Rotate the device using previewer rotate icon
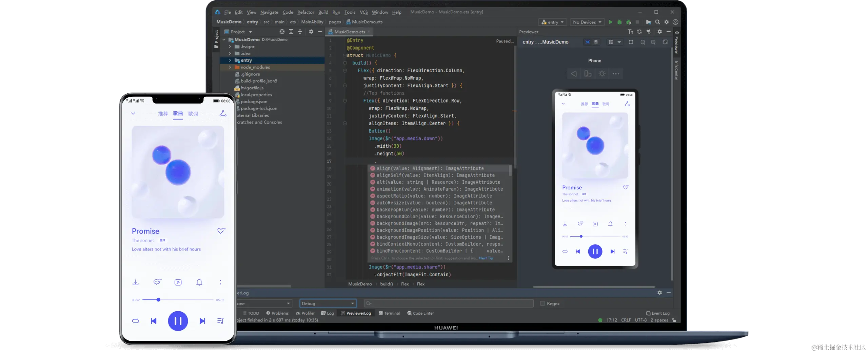 [x=588, y=74]
